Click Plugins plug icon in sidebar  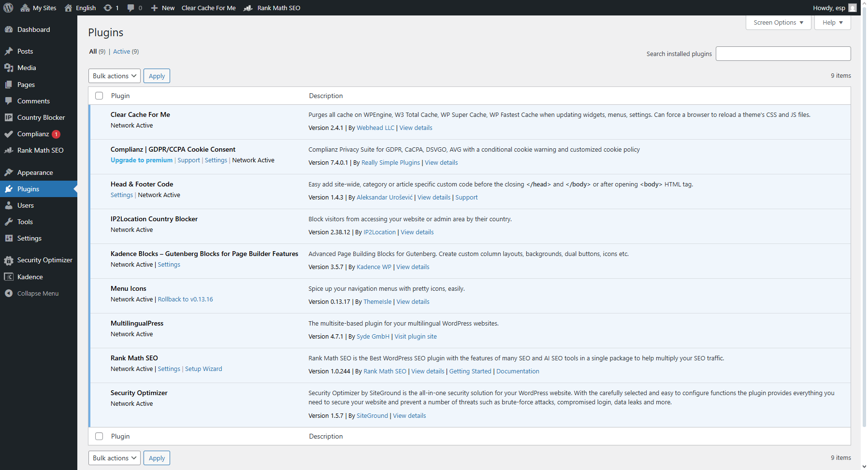coord(9,189)
